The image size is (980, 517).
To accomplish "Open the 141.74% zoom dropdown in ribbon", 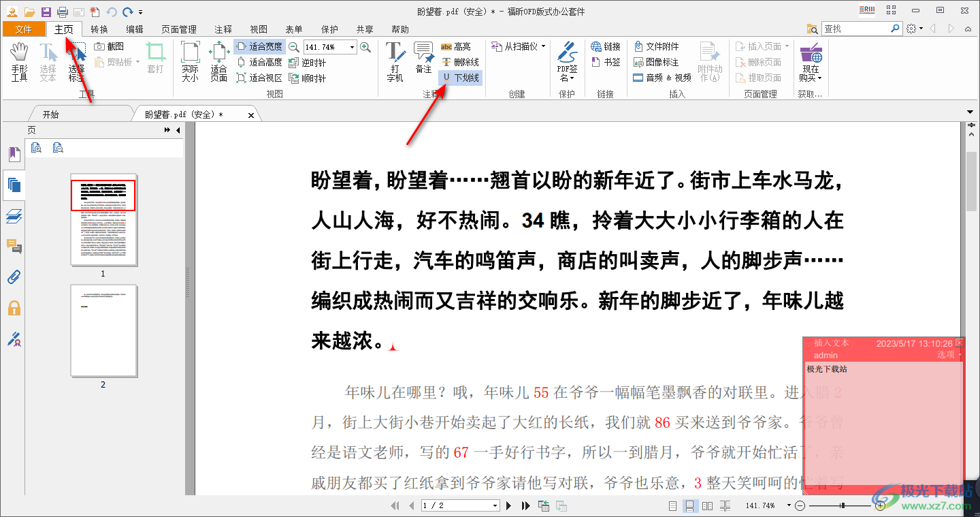I will tap(352, 47).
